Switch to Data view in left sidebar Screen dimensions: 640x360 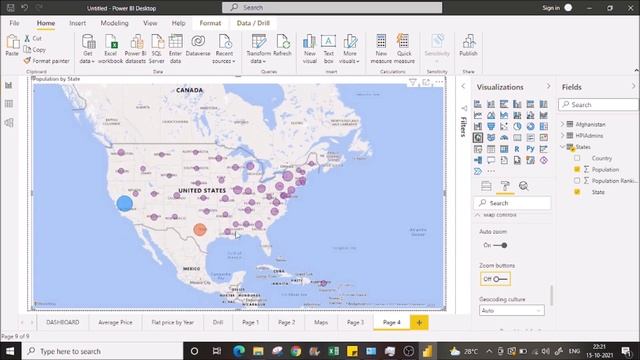pyautogui.click(x=9, y=104)
